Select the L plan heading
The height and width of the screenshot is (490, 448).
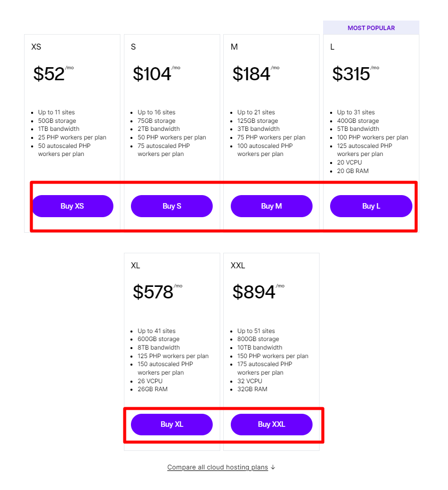coord(333,47)
